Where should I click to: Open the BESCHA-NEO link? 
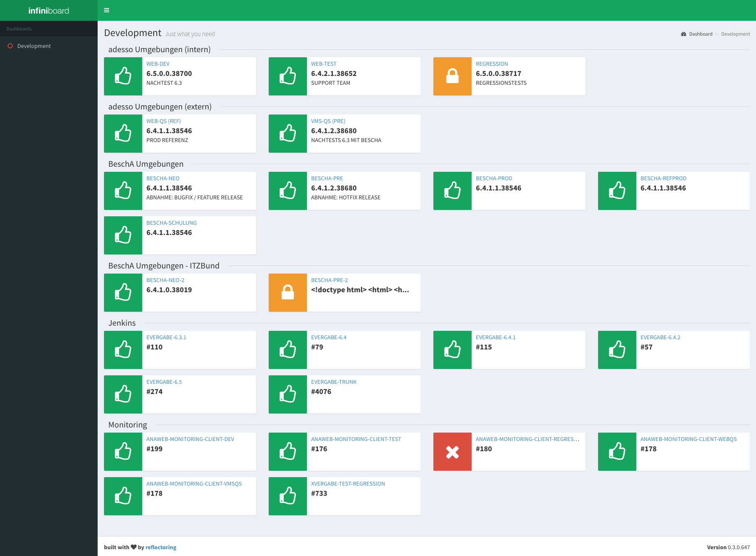click(x=163, y=179)
